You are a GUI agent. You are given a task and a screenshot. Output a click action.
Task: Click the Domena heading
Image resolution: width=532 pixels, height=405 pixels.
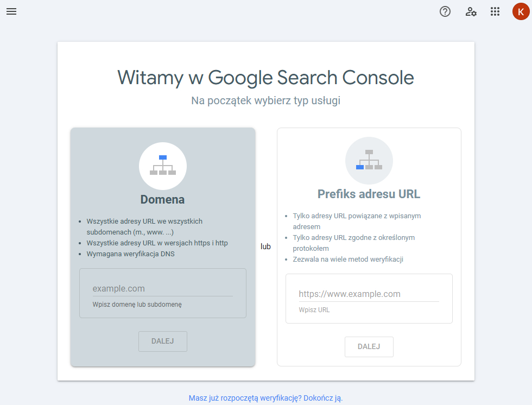coord(162,200)
